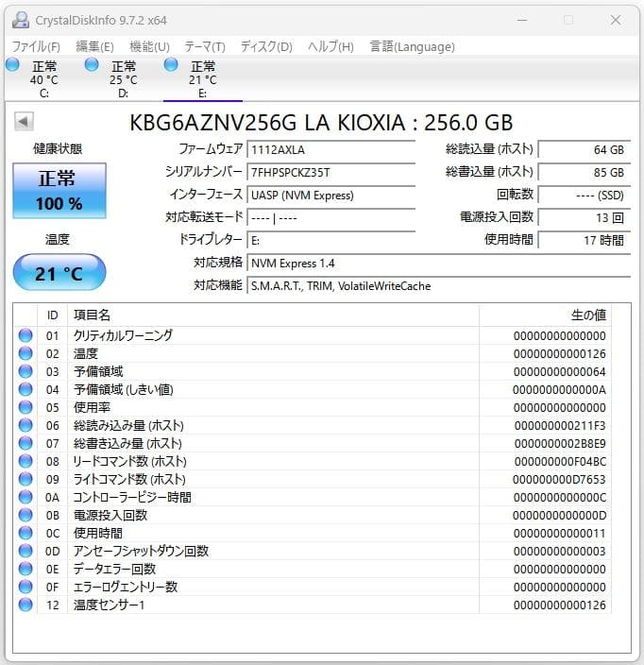Click status orb for 予備領域 (しきい値) row
Screen dimensions: 644x665
(x=25, y=389)
